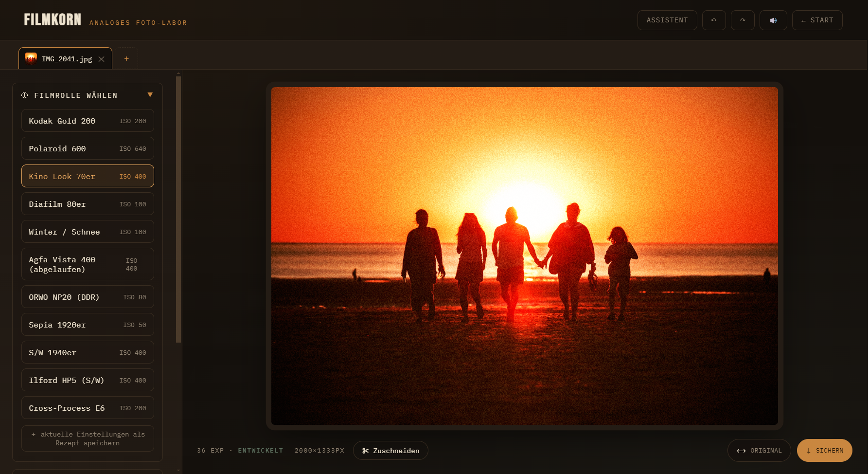Click the undo arrow icon

click(x=714, y=20)
